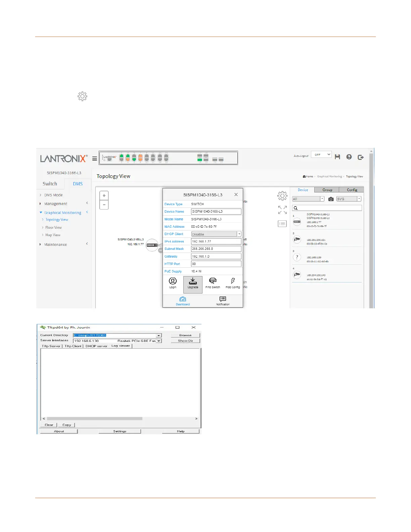Open the Tftp Server tab
Screen dimensions: 411x532
pos(51,346)
